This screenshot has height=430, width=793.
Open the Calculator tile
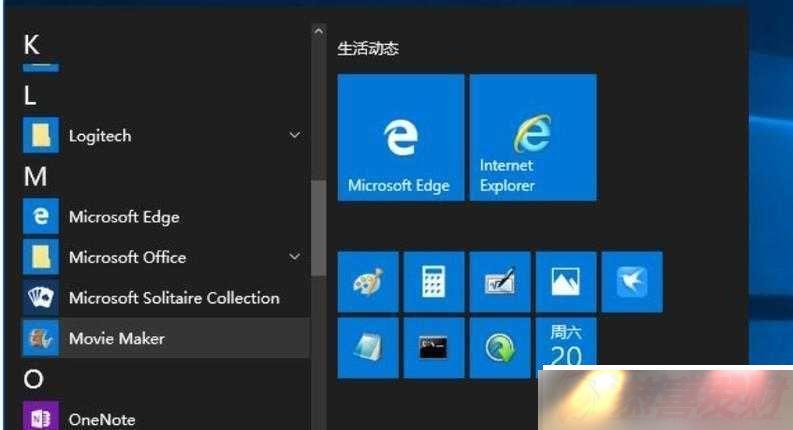point(434,282)
